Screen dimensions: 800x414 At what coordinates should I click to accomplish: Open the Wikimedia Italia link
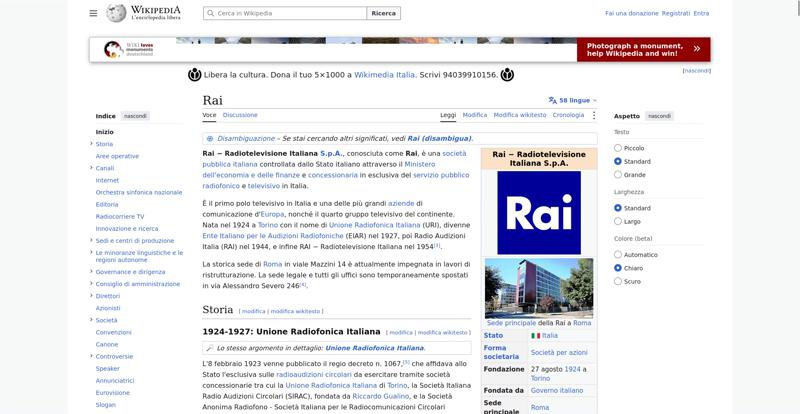tap(384, 75)
